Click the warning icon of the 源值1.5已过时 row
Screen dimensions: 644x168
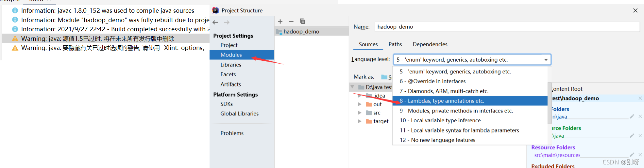pyautogui.click(x=15, y=38)
